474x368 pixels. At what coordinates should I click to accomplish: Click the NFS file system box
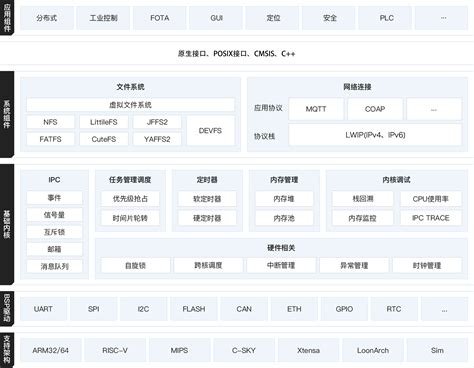50,122
